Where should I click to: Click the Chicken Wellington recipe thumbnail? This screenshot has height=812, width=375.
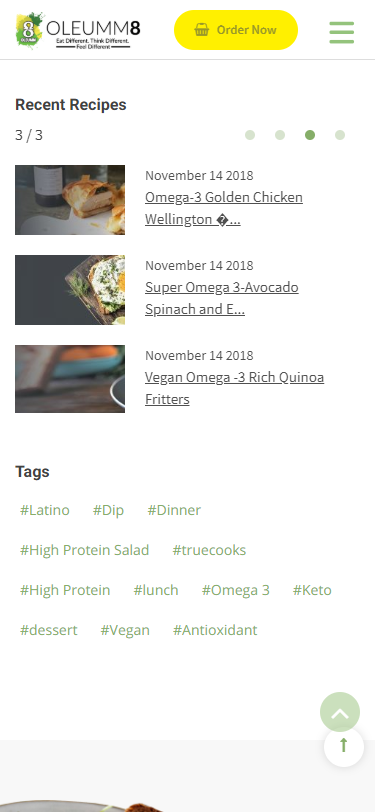pyautogui.click(x=70, y=200)
